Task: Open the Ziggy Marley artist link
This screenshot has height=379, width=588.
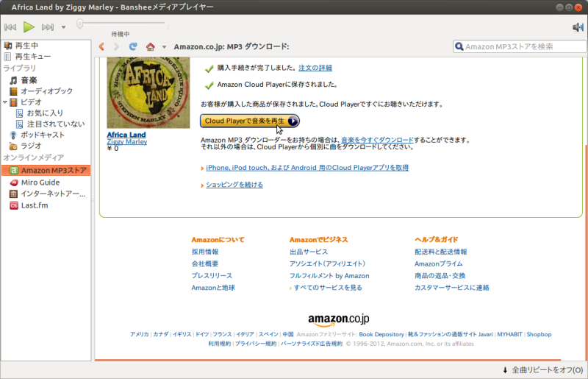Action: click(126, 141)
